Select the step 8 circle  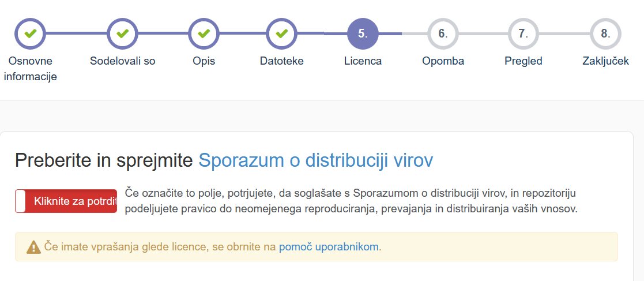(605, 33)
